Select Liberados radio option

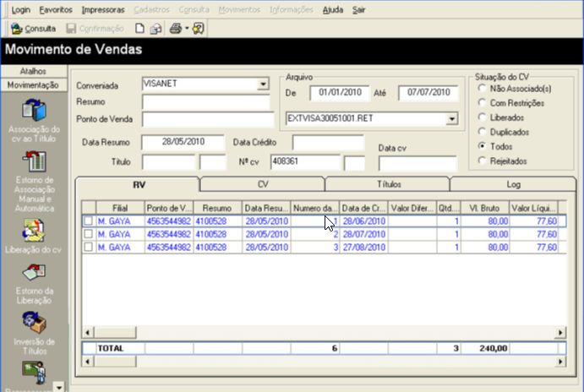tap(483, 117)
